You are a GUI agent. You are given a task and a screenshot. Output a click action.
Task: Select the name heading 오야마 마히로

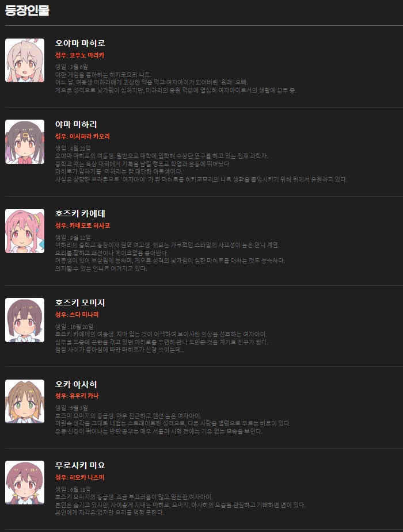coord(80,43)
